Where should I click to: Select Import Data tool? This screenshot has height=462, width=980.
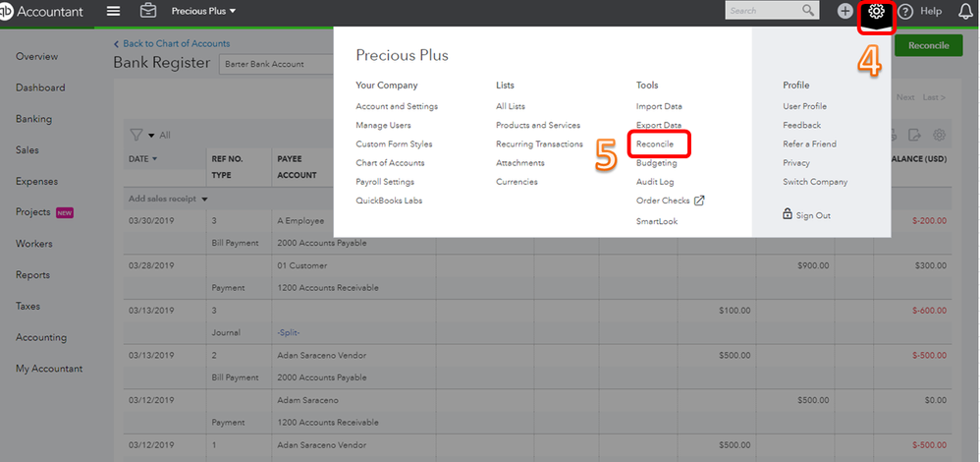tap(659, 106)
